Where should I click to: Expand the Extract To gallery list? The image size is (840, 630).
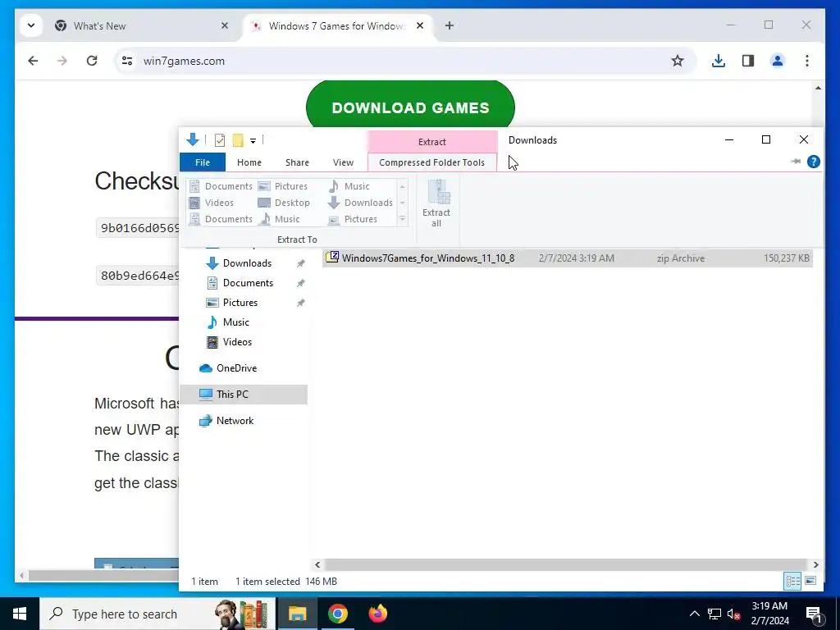402,220
